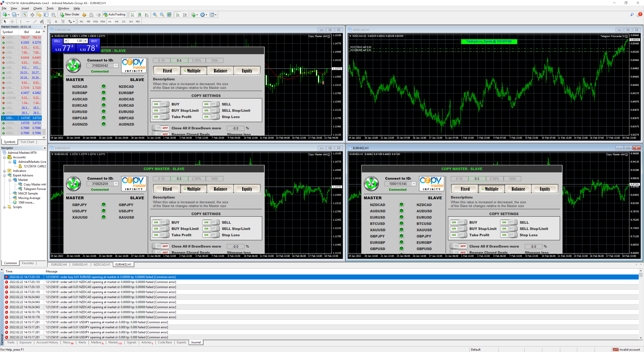Click the Tile Windows icon
Image resolution: width=644 pixels, height=352 pixels.
[169, 15]
